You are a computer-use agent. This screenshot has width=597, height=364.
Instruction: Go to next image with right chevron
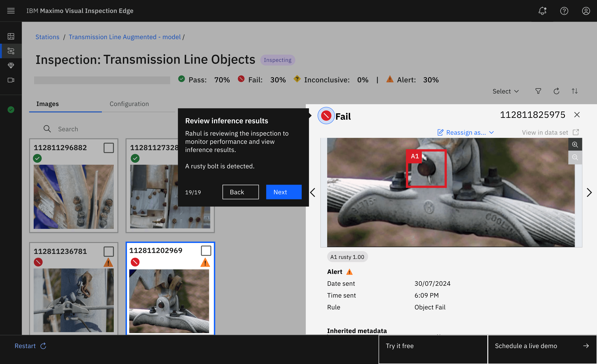[x=589, y=192]
